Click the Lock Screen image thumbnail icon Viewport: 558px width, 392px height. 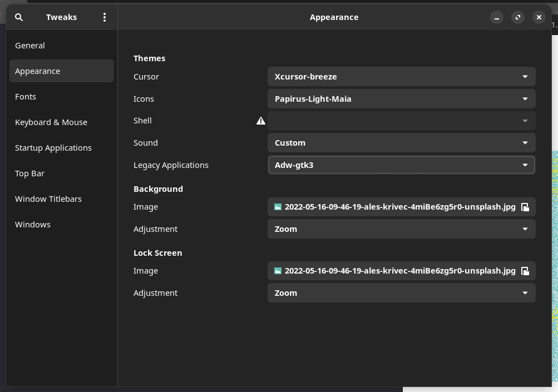pyautogui.click(x=278, y=271)
